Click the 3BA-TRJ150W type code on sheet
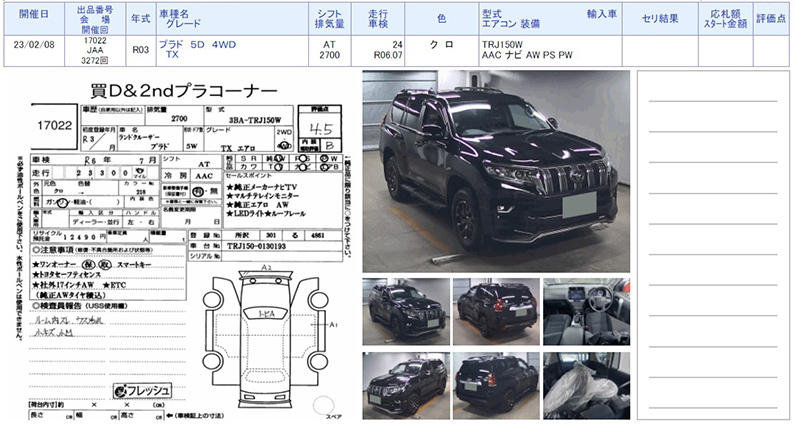Image resolution: width=795 pixels, height=434 pixels. [254, 120]
